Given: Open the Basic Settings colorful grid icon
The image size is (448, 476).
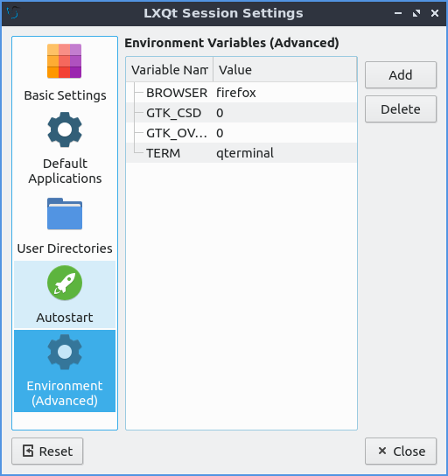Looking at the screenshot, I should [x=65, y=61].
